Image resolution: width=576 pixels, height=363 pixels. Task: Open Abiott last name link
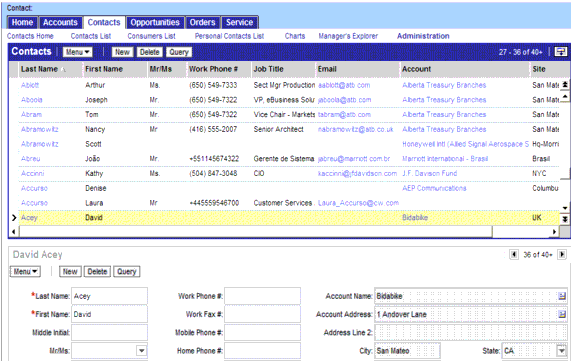pos(30,85)
